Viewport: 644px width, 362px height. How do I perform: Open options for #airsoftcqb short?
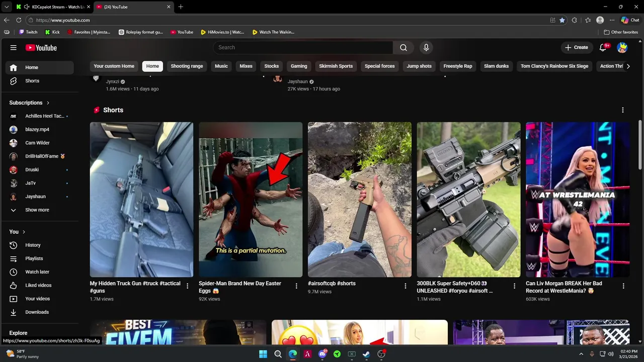pyautogui.click(x=406, y=286)
